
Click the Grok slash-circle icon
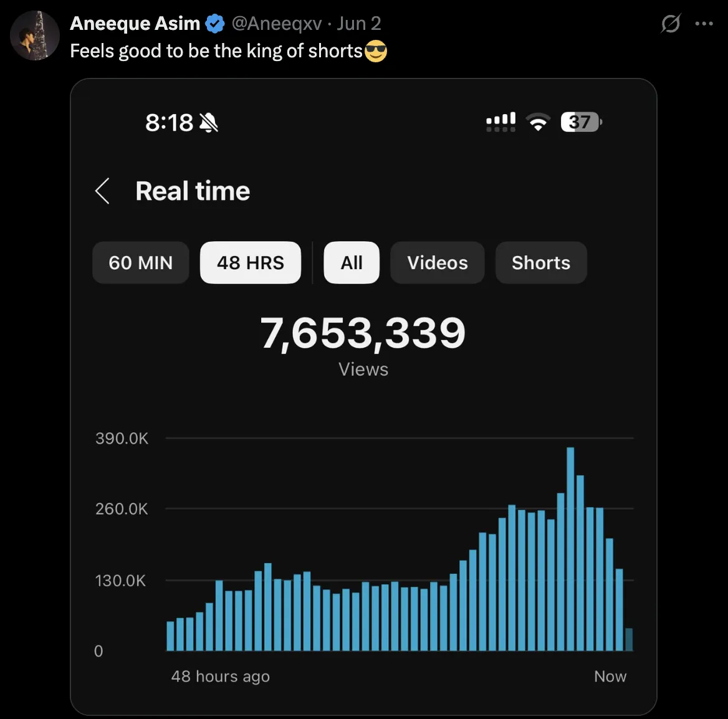(671, 24)
